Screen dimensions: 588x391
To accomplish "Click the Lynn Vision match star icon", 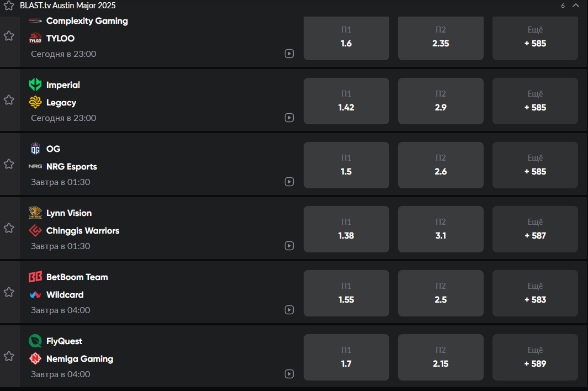I will 9,228.
